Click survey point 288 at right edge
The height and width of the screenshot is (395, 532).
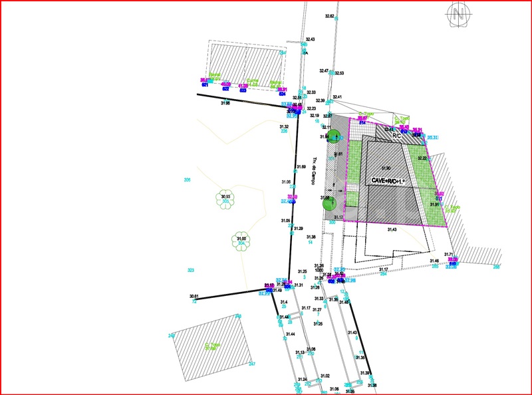(496, 267)
